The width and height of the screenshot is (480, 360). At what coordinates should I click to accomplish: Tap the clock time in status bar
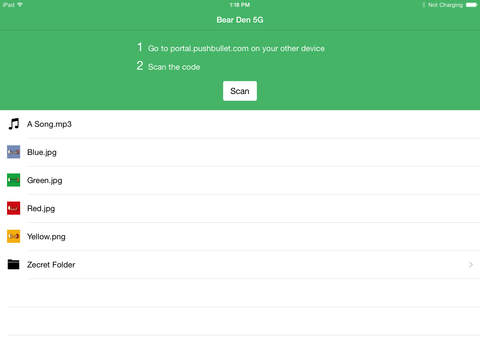tap(240, 5)
